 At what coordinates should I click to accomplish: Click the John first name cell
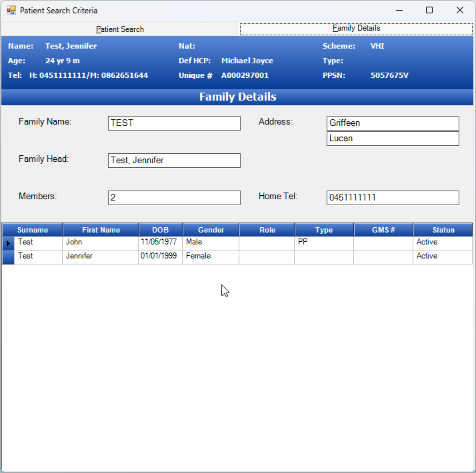[100, 242]
